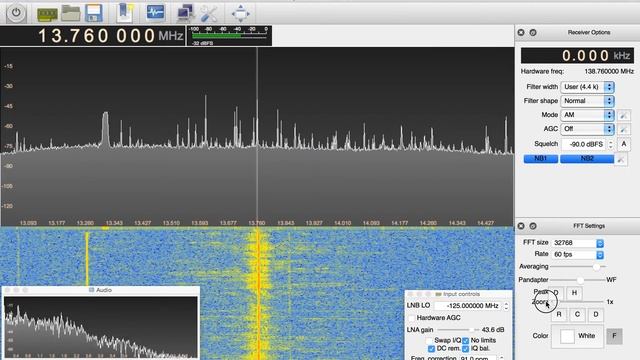The image size is (640, 360).
Task: Click the remote control computers icon
Action: pos(185,13)
